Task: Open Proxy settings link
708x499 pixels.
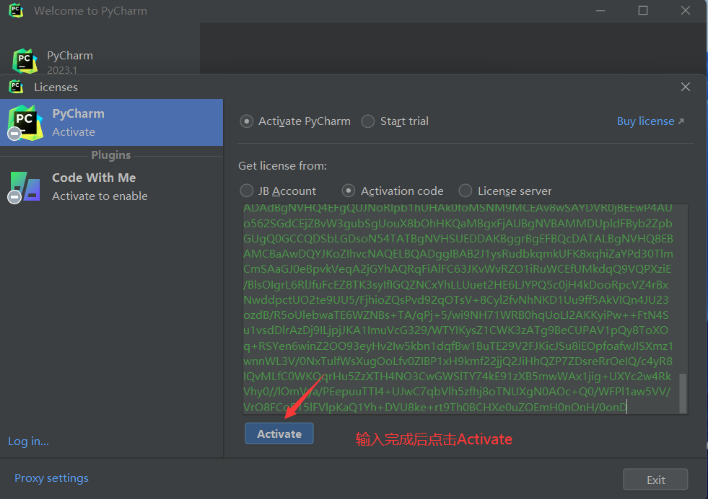Action: tap(51, 478)
